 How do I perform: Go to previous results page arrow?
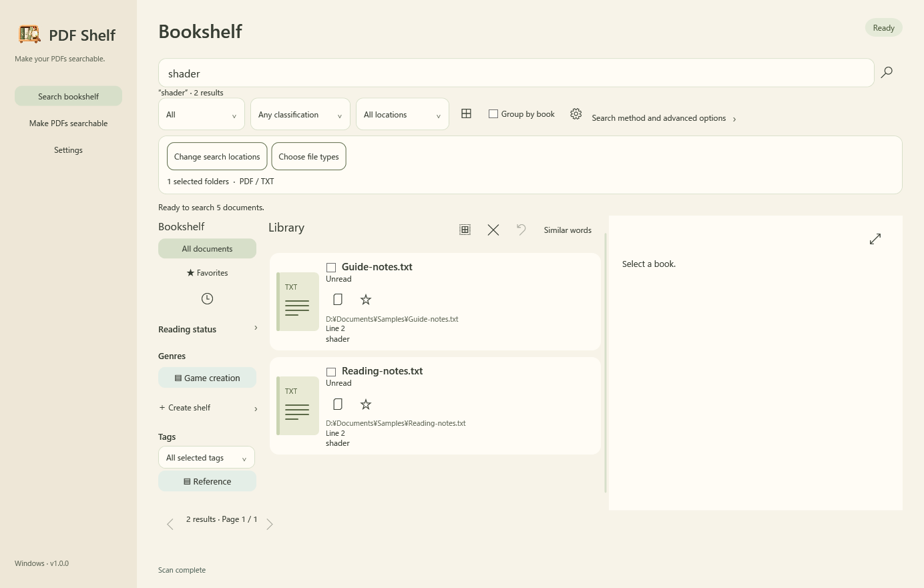click(170, 525)
